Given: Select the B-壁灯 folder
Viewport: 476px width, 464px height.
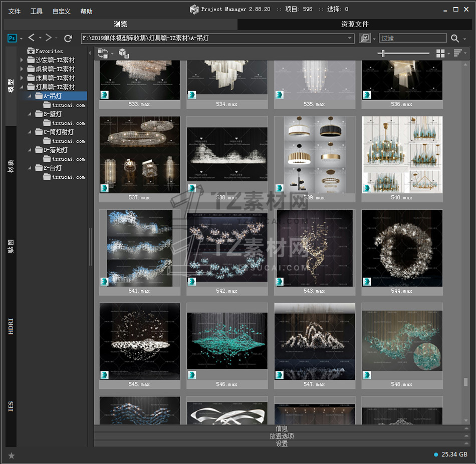Looking at the screenshot, I should (x=53, y=114).
